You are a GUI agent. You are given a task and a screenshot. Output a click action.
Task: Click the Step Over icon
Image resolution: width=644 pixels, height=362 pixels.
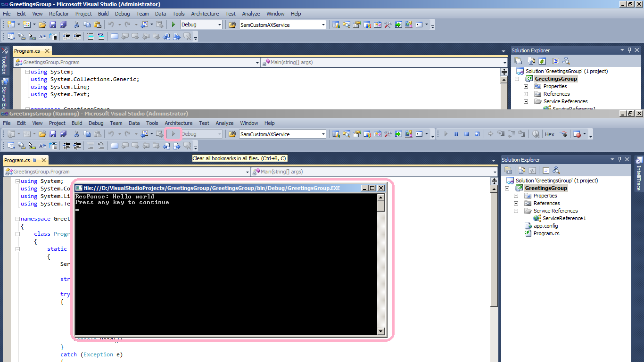point(512,134)
